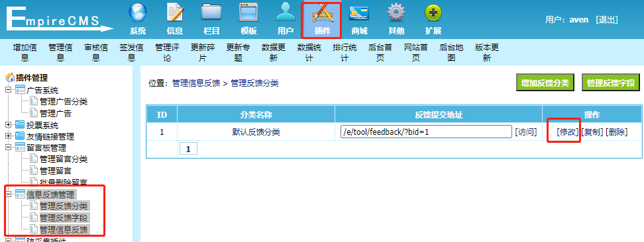Open the 栏目 folder icon
This screenshot has width=644, height=242.
point(211,13)
